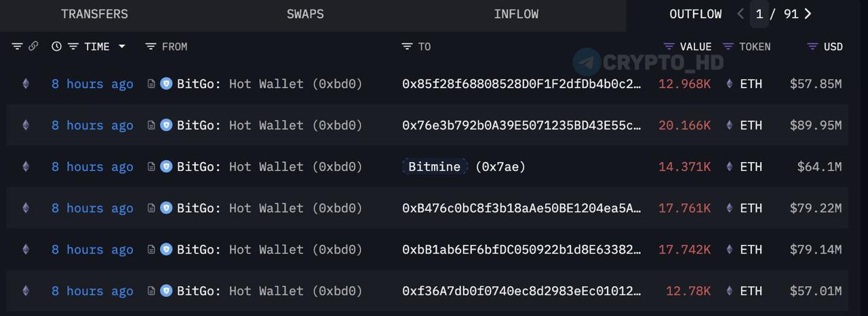Click the filter icon at far left header

[17, 47]
